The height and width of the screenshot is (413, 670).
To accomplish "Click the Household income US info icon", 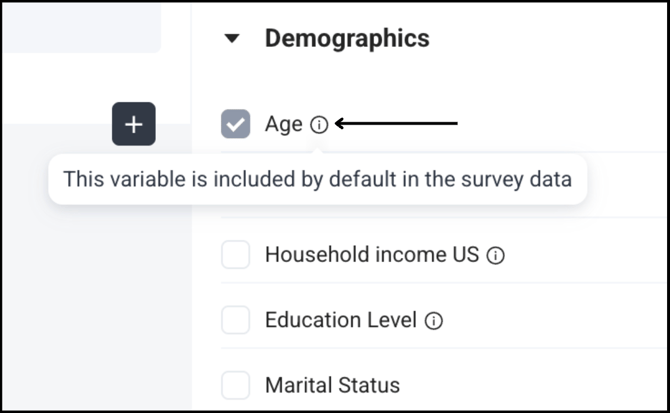I will 495,255.
